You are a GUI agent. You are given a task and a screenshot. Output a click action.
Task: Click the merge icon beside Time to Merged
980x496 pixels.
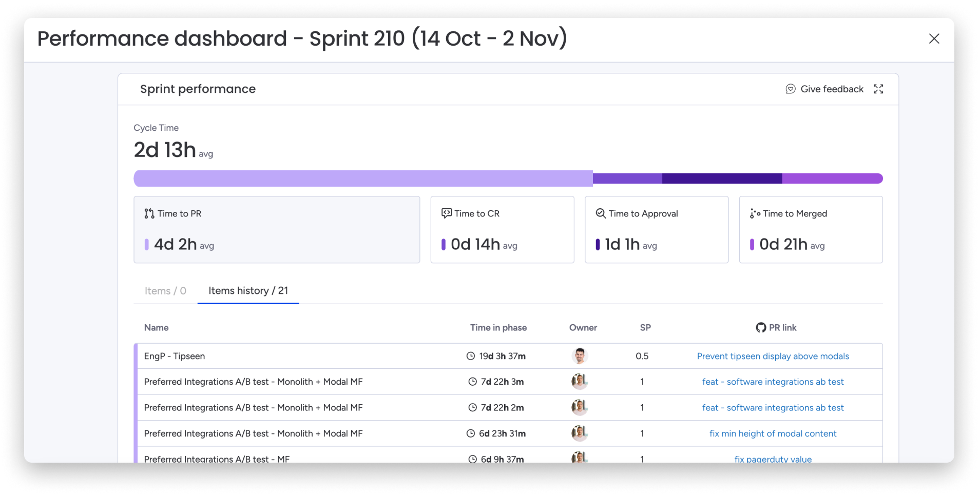755,213
